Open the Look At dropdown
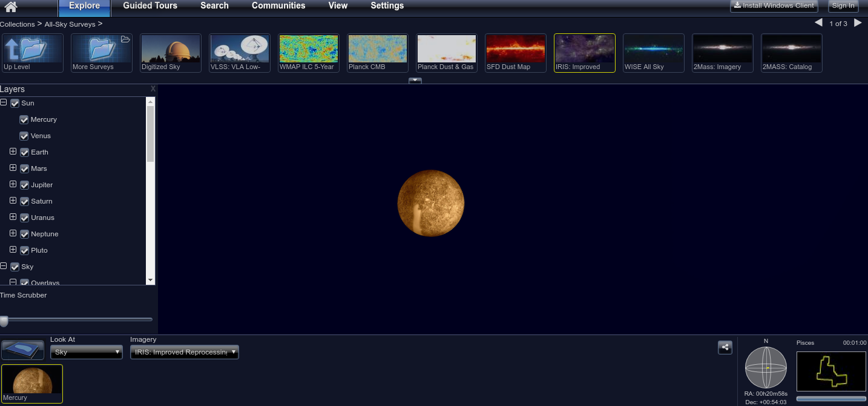Image resolution: width=868 pixels, height=406 pixels. pyautogui.click(x=86, y=352)
